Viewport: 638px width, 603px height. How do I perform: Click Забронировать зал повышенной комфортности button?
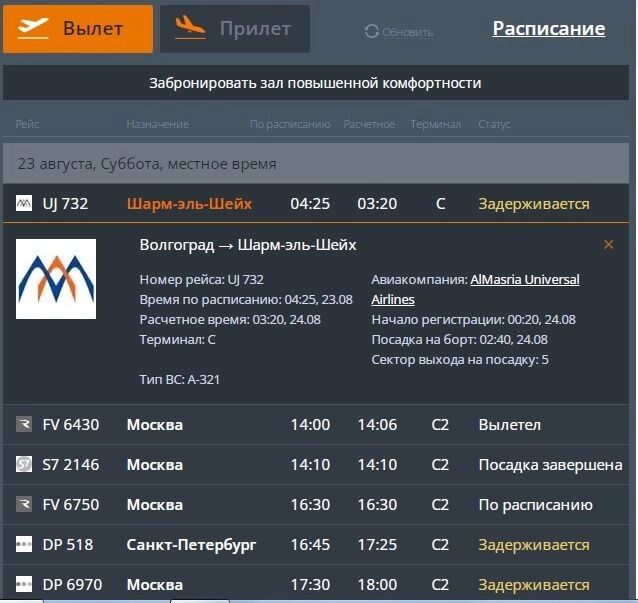[x=315, y=83]
